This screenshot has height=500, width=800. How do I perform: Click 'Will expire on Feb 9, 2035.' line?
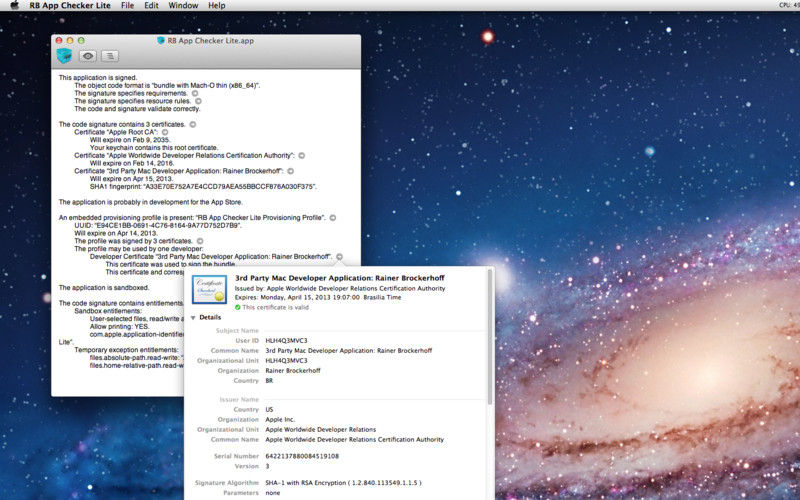[x=130, y=140]
